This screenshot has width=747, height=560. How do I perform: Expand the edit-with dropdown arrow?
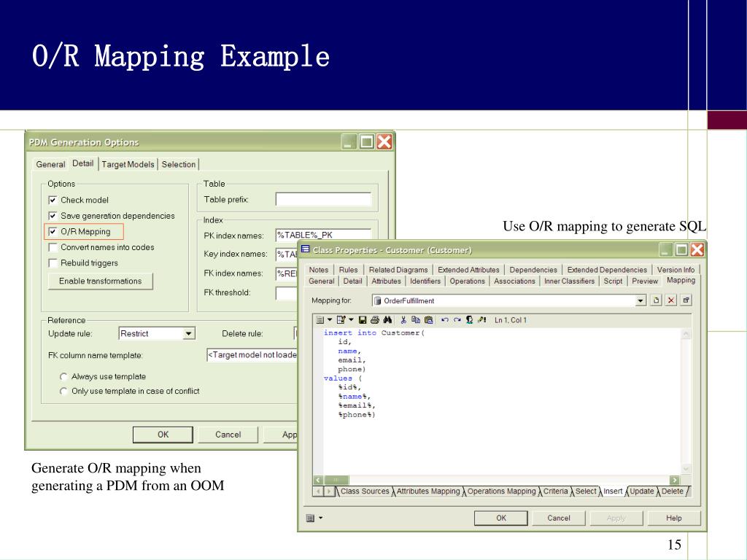(351, 320)
